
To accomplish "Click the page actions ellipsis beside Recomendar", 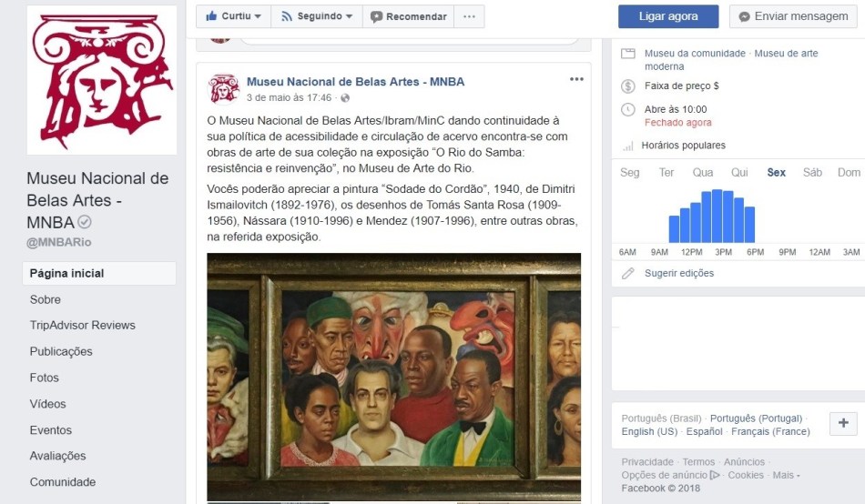I will 469,16.
